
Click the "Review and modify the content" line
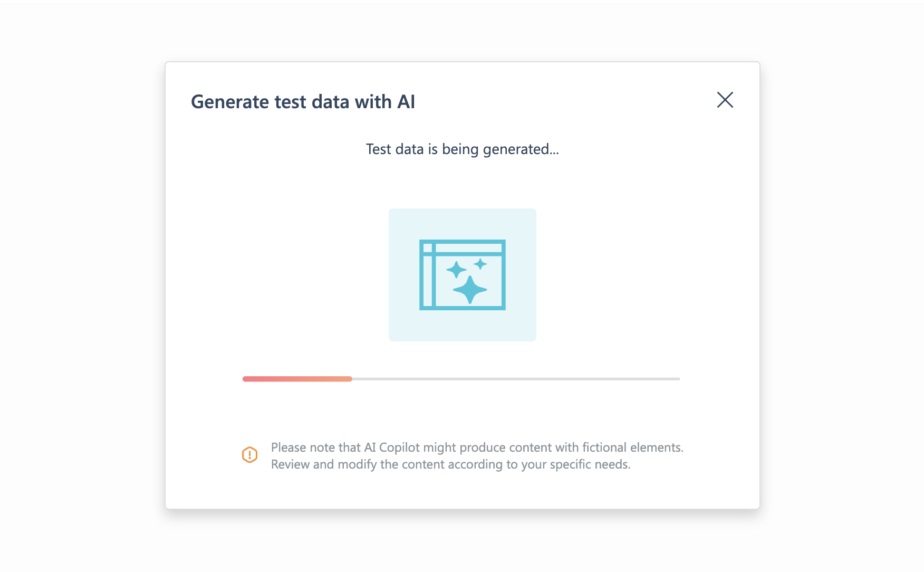(450, 464)
